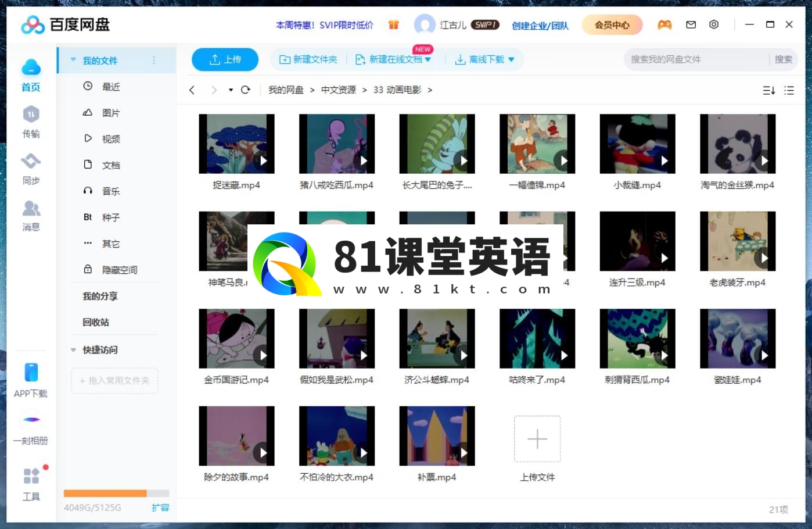
Task: Switch to list view icon
Action: 789,90
